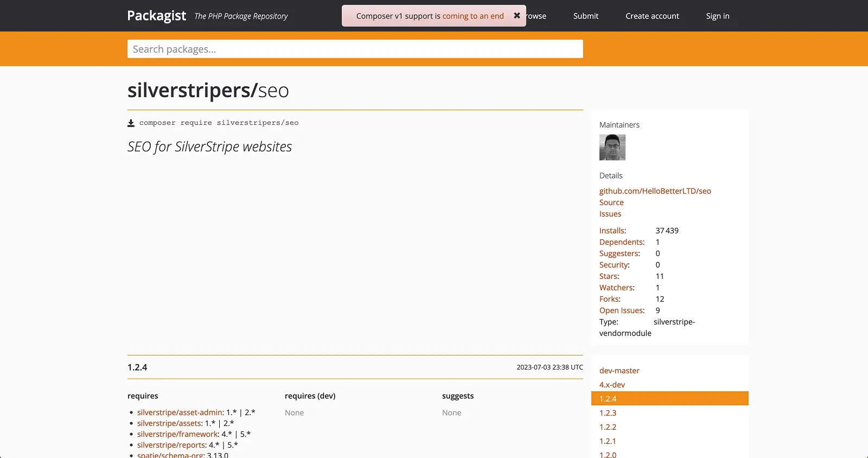This screenshot has height=458, width=868.
Task: Open github.com/HelloBetterLTD/seo repository link
Action: (x=655, y=191)
